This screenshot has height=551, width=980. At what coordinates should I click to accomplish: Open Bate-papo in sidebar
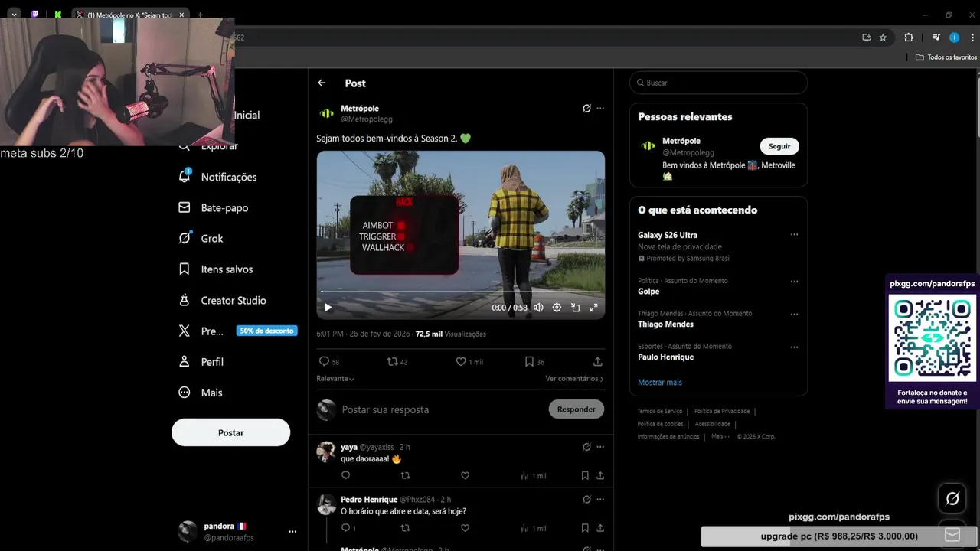coord(214,207)
